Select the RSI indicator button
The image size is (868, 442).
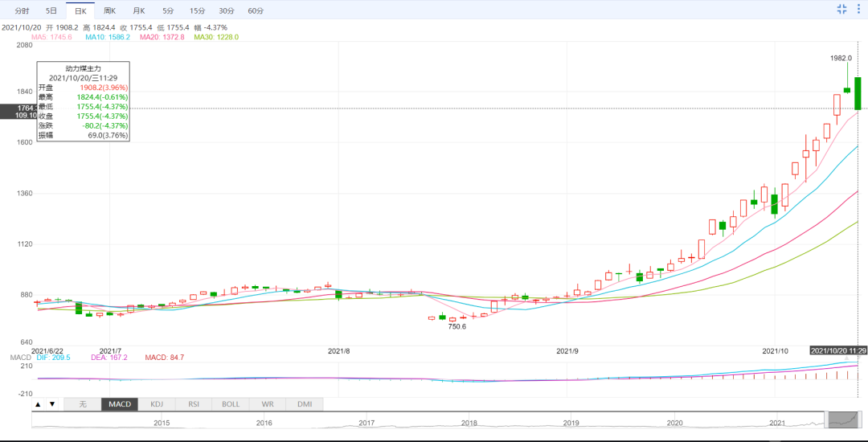(194, 404)
